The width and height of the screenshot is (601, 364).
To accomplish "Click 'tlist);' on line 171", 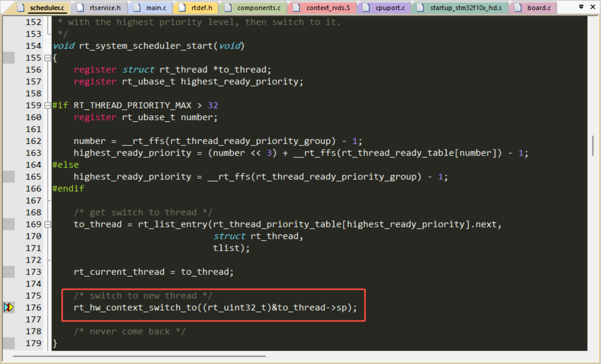I will 231,248.
